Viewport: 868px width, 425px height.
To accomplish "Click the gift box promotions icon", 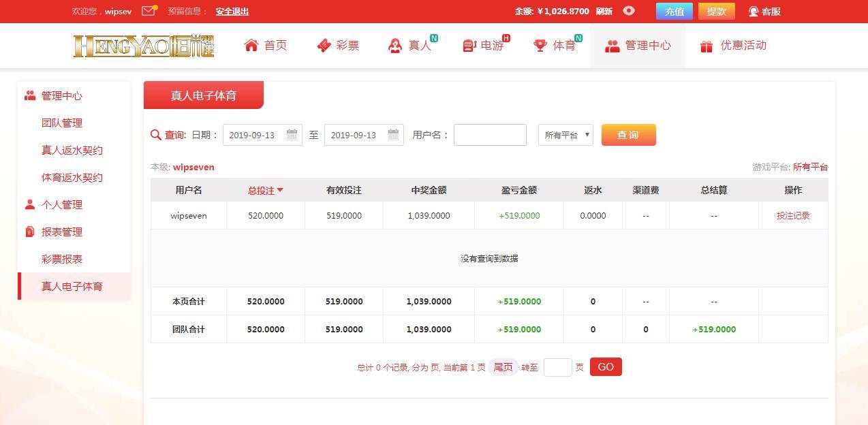I will 707,46.
